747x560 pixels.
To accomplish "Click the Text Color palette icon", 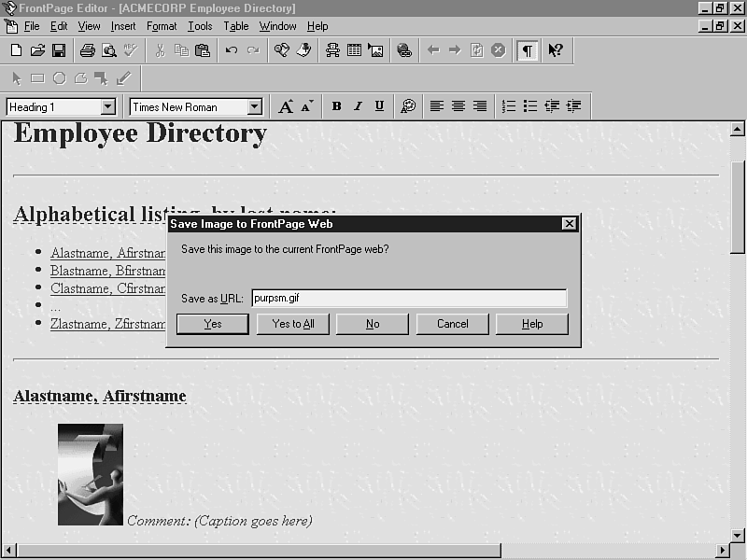I will 408,106.
